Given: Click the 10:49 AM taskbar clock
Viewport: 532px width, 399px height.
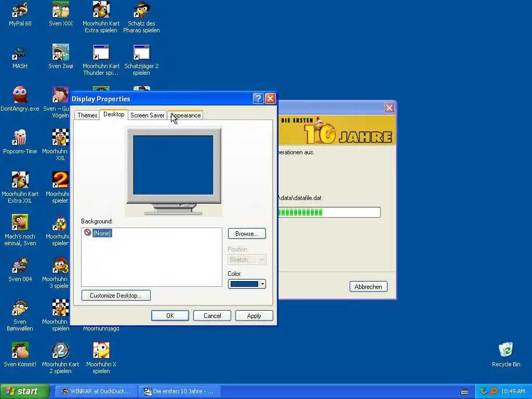Looking at the screenshot, I should (x=513, y=391).
